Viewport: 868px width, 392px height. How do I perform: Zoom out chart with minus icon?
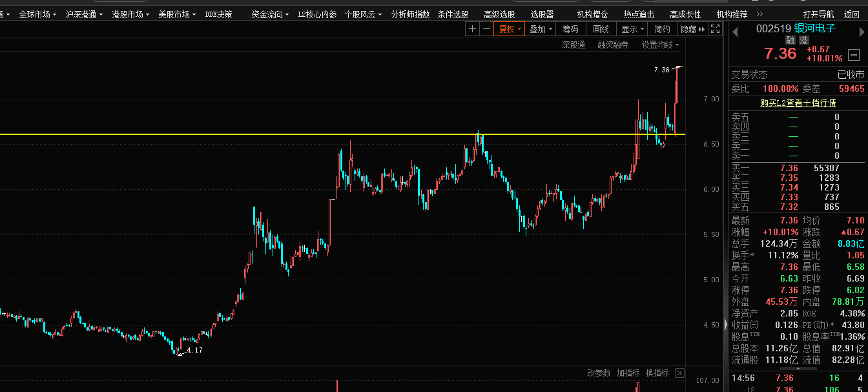[486, 29]
